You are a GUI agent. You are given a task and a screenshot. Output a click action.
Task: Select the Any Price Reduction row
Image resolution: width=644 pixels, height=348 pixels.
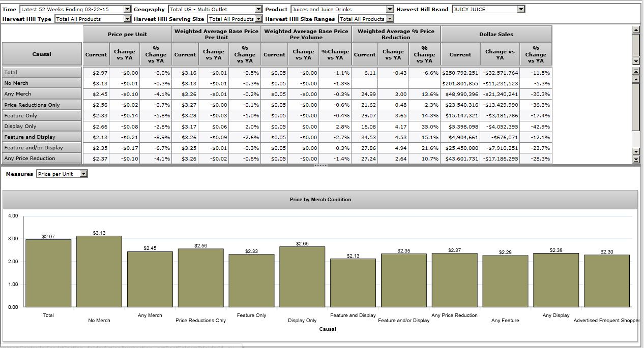(42, 159)
